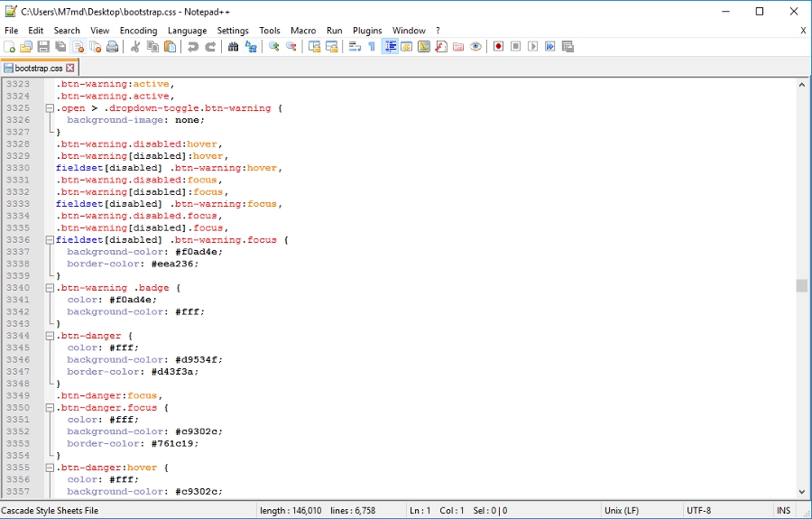Open the Plugins menu
812x519 pixels.
(367, 31)
